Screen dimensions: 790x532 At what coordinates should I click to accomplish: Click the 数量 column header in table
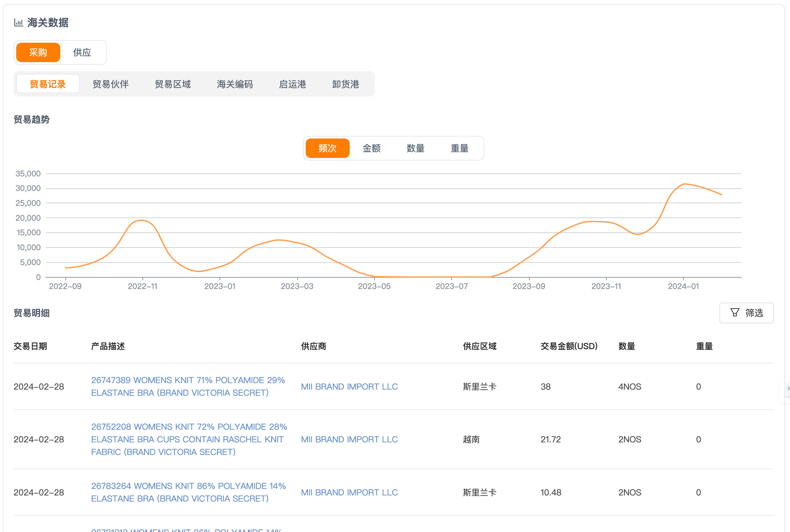click(627, 346)
